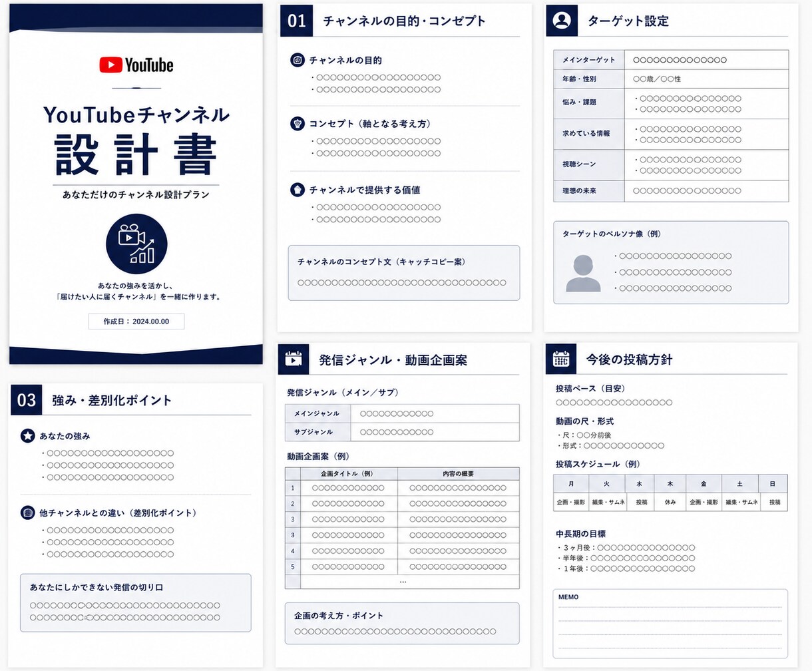
Task: Select the 作成日：2024.00.00 date field
Action: pyautogui.click(x=136, y=322)
